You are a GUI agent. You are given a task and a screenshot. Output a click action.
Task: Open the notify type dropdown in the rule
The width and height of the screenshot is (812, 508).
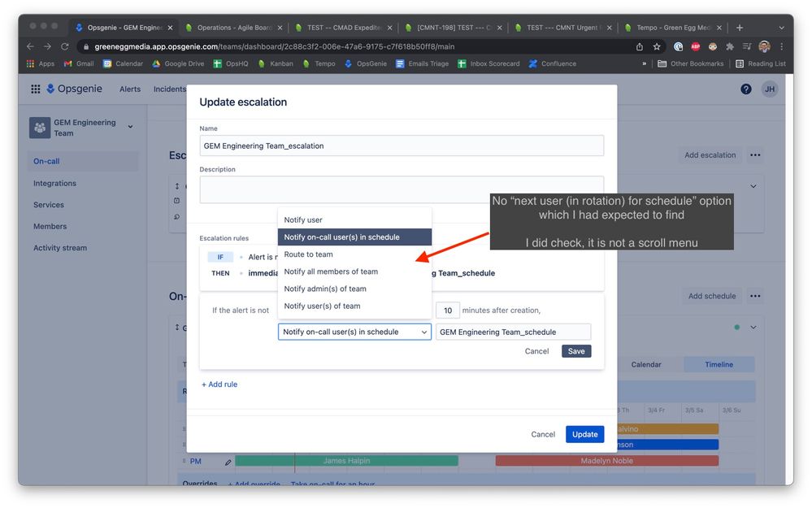[x=354, y=332]
